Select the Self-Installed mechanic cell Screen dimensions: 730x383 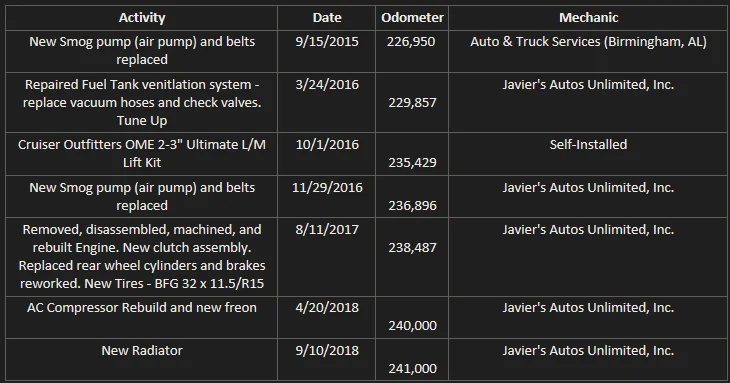(x=588, y=144)
